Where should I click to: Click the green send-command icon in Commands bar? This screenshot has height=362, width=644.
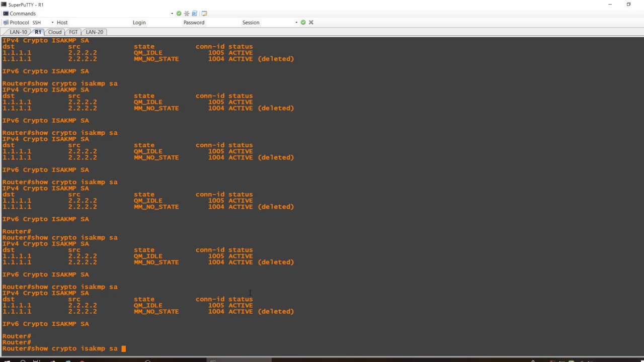click(179, 14)
